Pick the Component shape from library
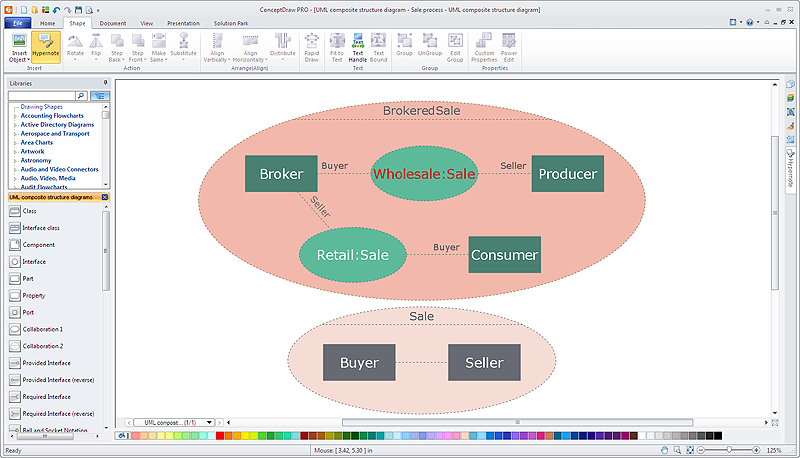800x458 pixels. pyautogui.click(x=39, y=244)
